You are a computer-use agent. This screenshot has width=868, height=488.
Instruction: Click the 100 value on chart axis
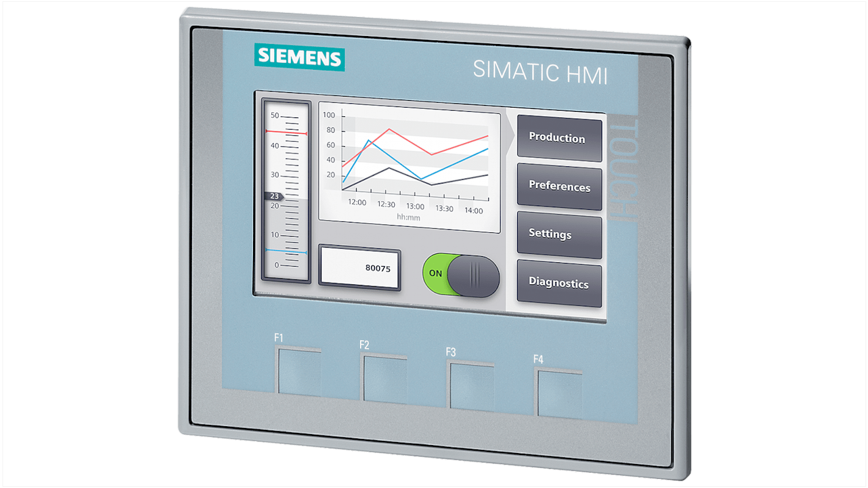click(329, 115)
